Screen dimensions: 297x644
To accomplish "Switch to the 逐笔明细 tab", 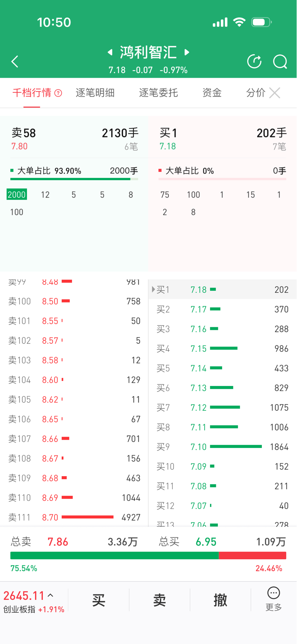I will tap(95, 93).
